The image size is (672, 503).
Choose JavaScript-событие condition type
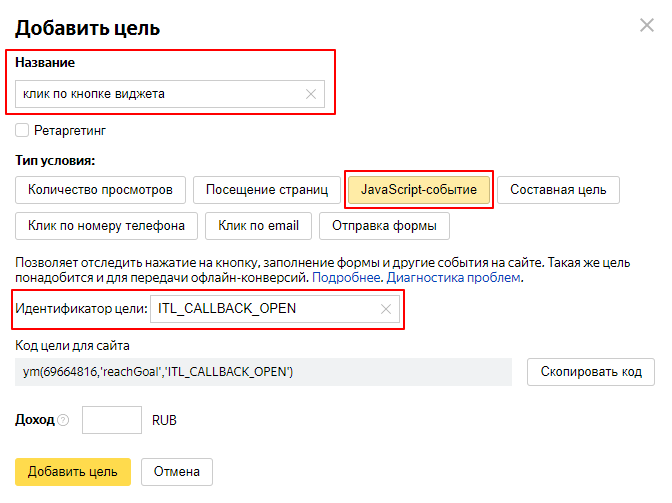(x=418, y=189)
